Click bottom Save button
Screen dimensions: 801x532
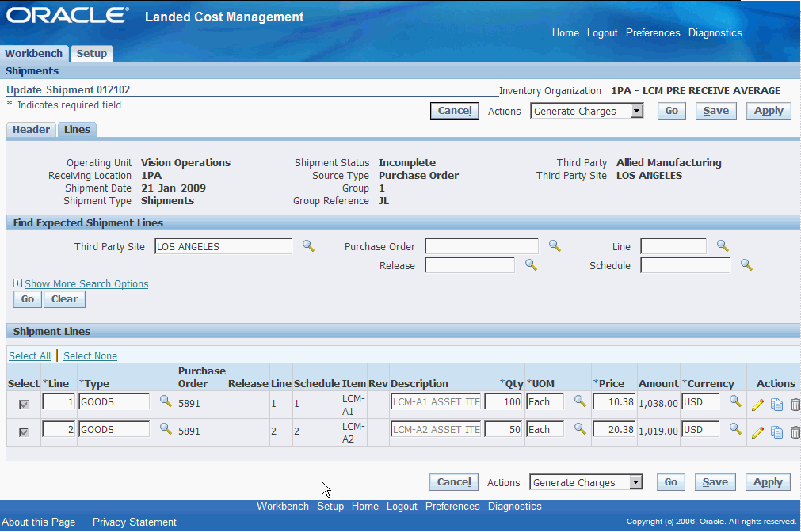point(715,482)
